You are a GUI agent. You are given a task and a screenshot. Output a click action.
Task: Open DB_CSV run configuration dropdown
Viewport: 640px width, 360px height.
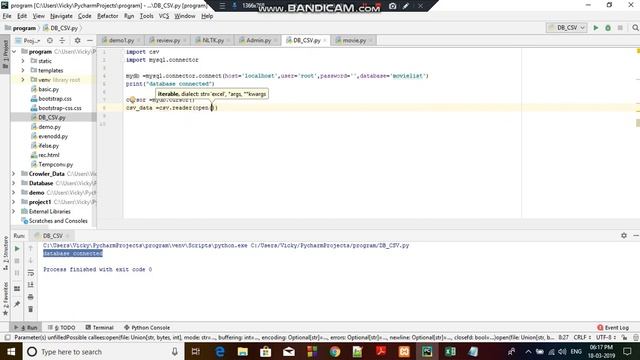567,28
